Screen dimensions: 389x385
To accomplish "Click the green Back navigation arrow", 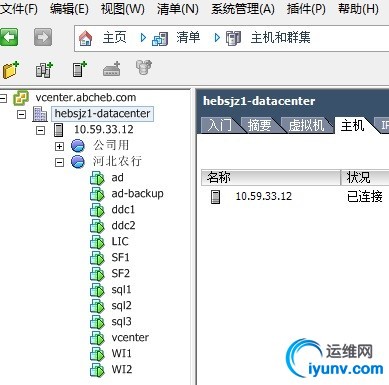I will (x=9, y=37).
